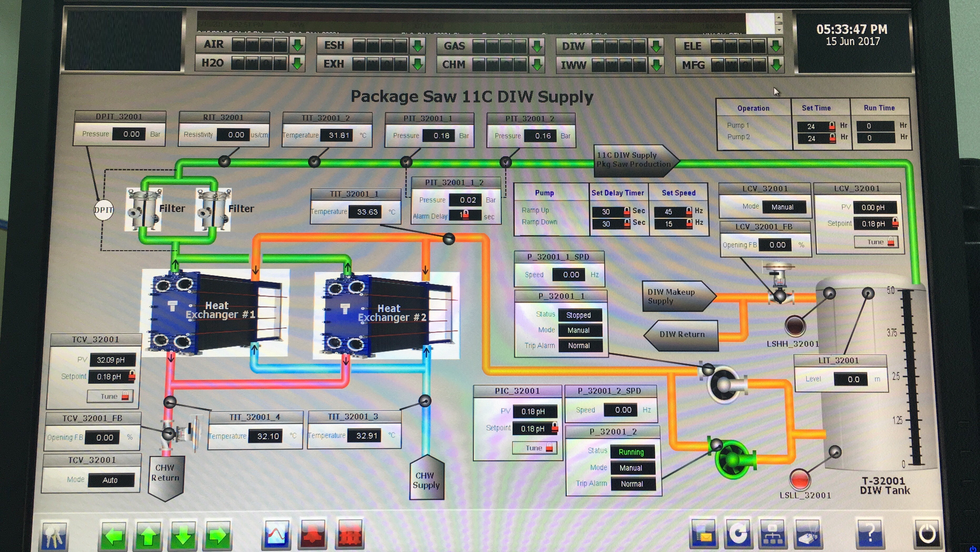Click the refresh circular arrow icon
The width and height of the screenshot is (980, 552).
(x=738, y=534)
